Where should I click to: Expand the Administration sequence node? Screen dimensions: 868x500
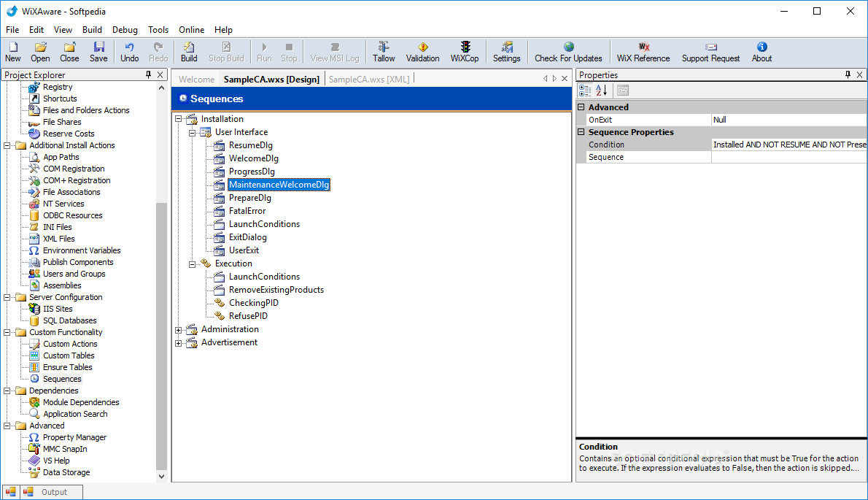178,330
